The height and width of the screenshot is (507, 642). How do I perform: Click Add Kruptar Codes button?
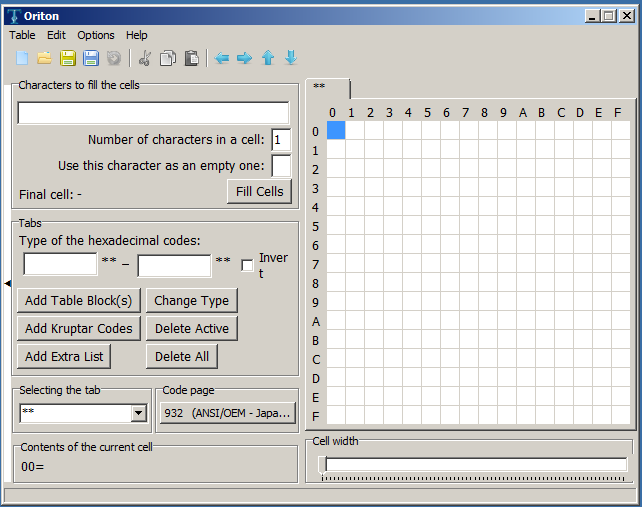click(79, 328)
